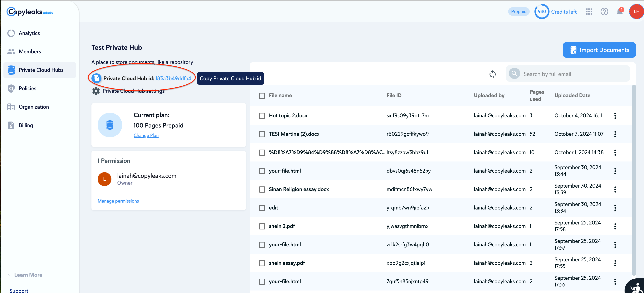Click the lainah@copyleaks.com owner avatar
This screenshot has width=644, height=293.
(105, 179)
